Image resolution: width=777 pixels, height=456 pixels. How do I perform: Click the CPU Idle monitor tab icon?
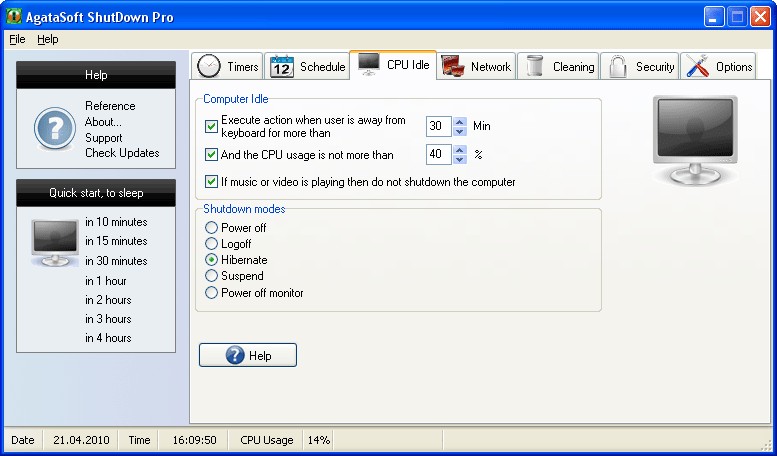[x=369, y=64]
